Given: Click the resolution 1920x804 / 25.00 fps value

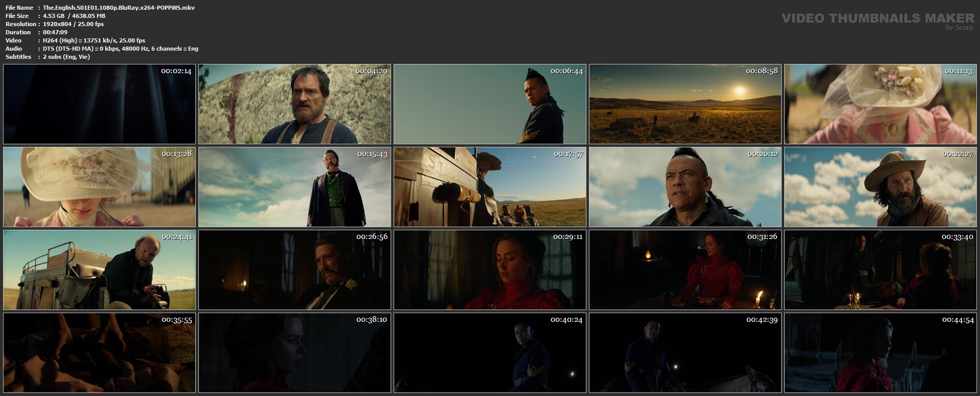Looking at the screenshot, I should click(x=73, y=24).
